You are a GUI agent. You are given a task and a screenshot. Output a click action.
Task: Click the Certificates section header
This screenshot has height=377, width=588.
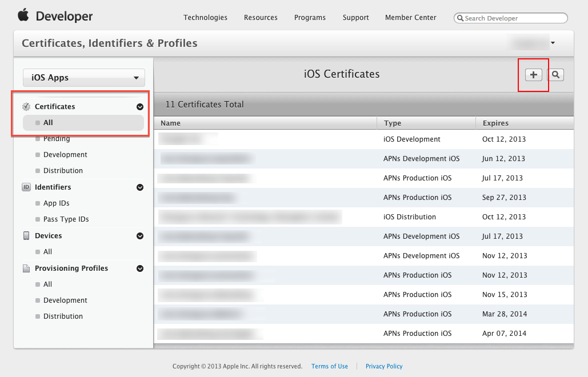[55, 106]
